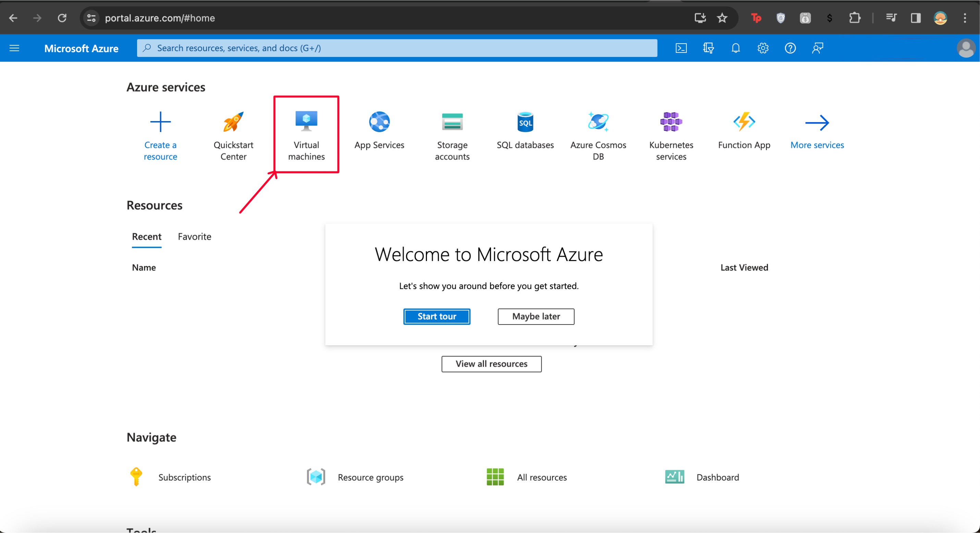
Task: Click the notifications bell icon
Action: coord(735,48)
